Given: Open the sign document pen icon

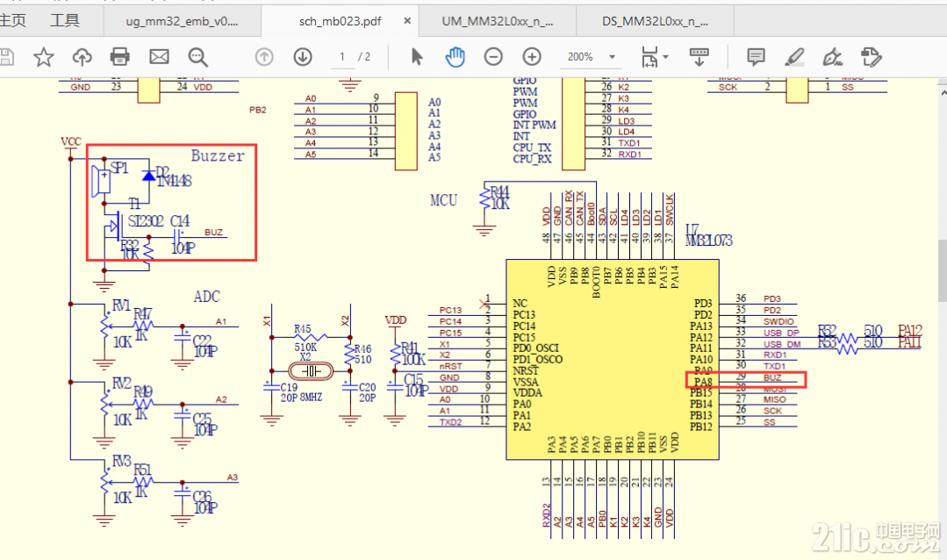Looking at the screenshot, I should point(832,57).
